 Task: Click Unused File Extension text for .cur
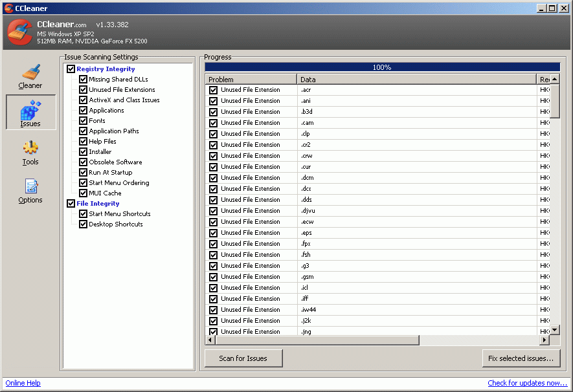251,167
